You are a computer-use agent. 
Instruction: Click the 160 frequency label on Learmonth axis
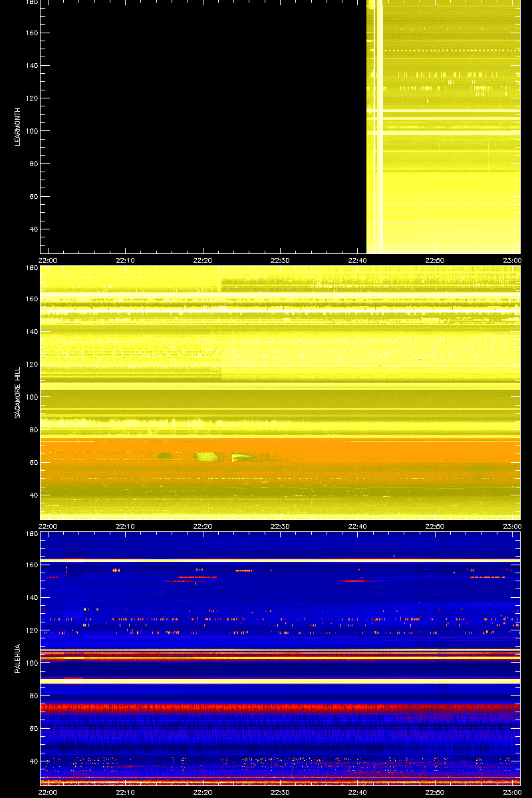(31, 33)
